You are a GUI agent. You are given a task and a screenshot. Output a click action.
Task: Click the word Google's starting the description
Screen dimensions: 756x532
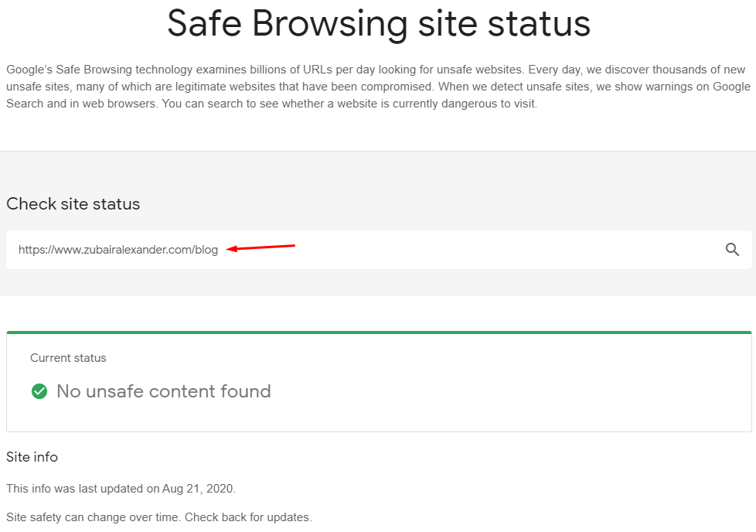pyautogui.click(x=29, y=70)
